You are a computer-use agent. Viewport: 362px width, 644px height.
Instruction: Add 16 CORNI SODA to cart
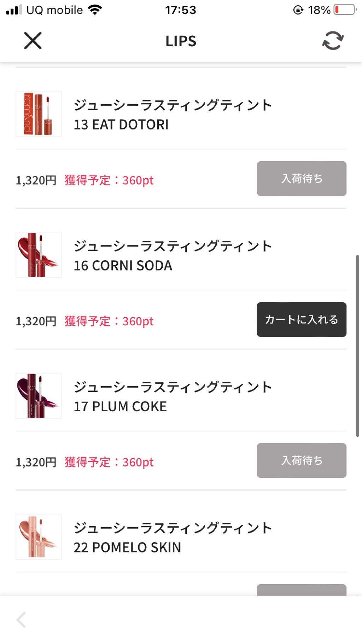(301, 319)
